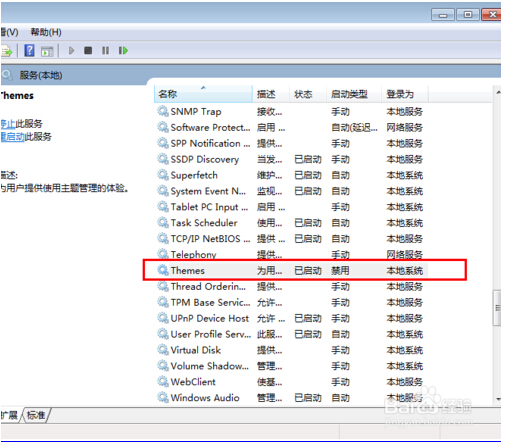505x443 pixels.
Task: Click the 停止 this service link
Action: [x=8, y=124]
